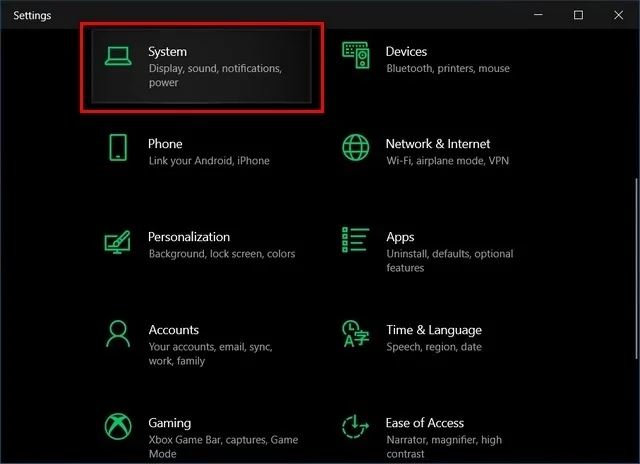Click the Time & Language icon
This screenshot has height=464, width=640.
tap(356, 334)
